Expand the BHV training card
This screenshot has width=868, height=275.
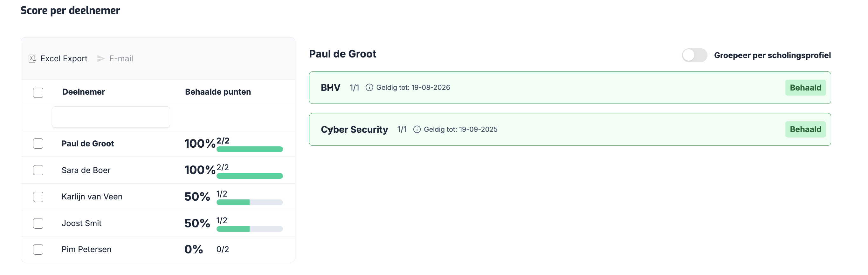click(569, 88)
